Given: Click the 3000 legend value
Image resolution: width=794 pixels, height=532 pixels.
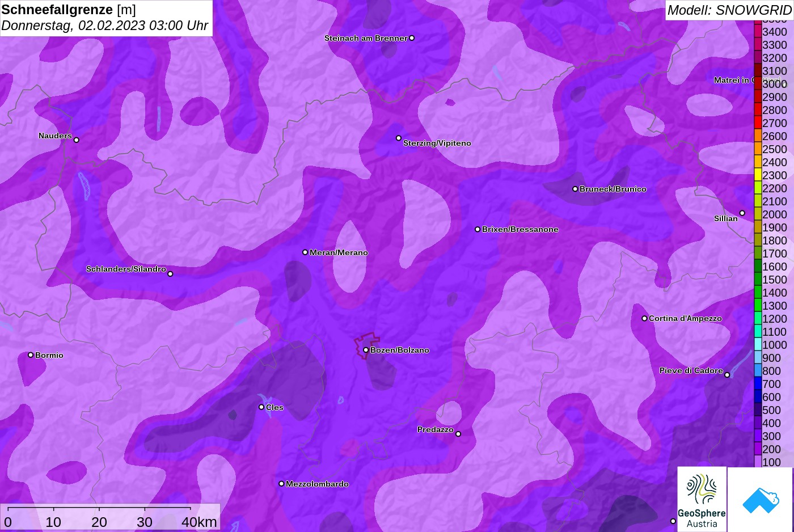Looking at the screenshot, I should click(775, 84).
